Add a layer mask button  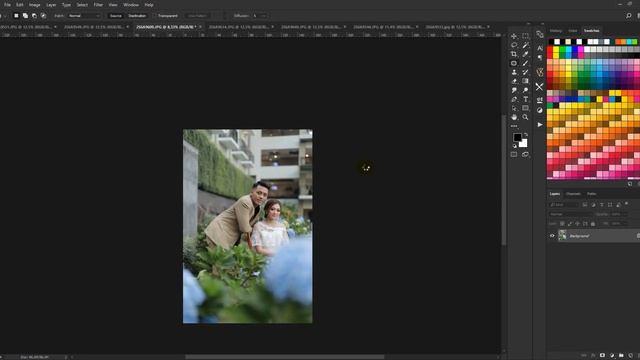pyautogui.click(x=602, y=356)
